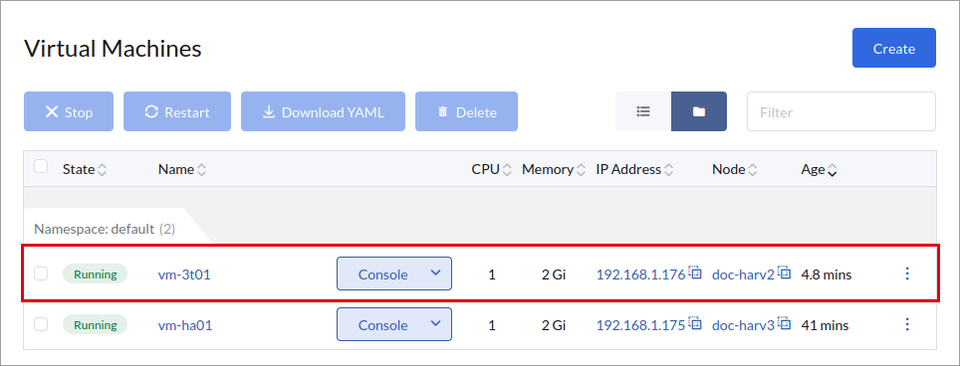This screenshot has width=960, height=366.
Task: Toggle select-all checkbox in table header
Action: (x=41, y=166)
